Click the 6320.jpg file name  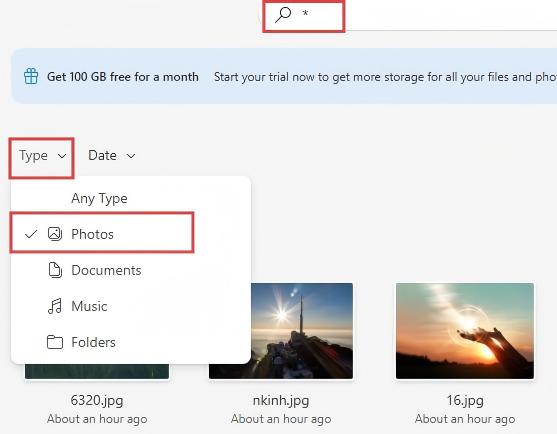pyautogui.click(x=97, y=400)
